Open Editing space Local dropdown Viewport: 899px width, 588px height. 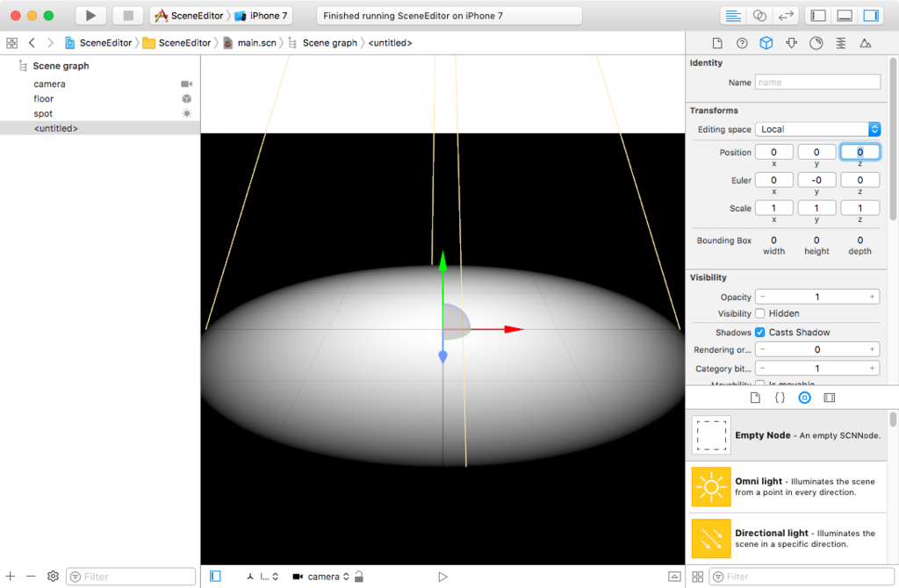(817, 129)
